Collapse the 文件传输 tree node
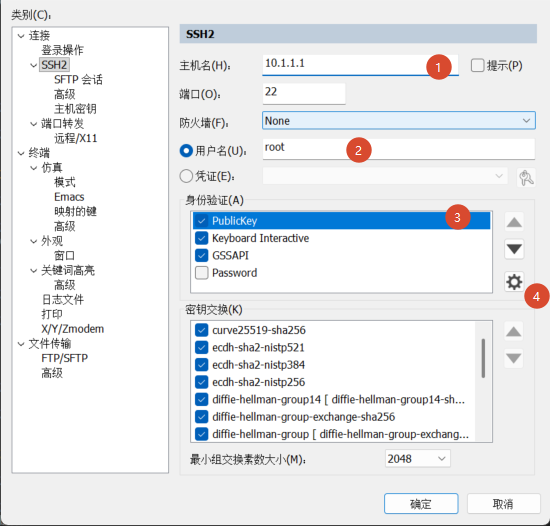 pyautogui.click(x=21, y=344)
